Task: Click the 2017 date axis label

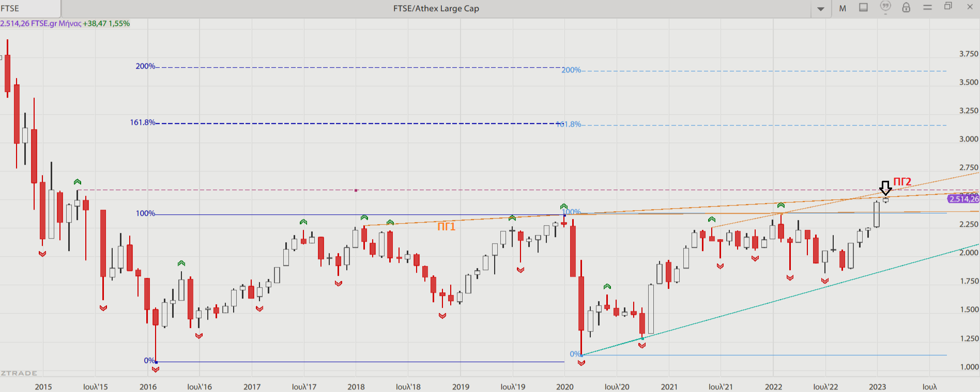Action: point(252,386)
